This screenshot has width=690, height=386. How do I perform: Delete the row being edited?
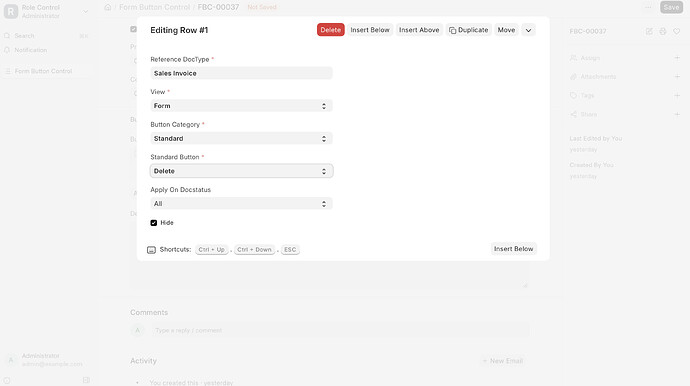tap(330, 30)
